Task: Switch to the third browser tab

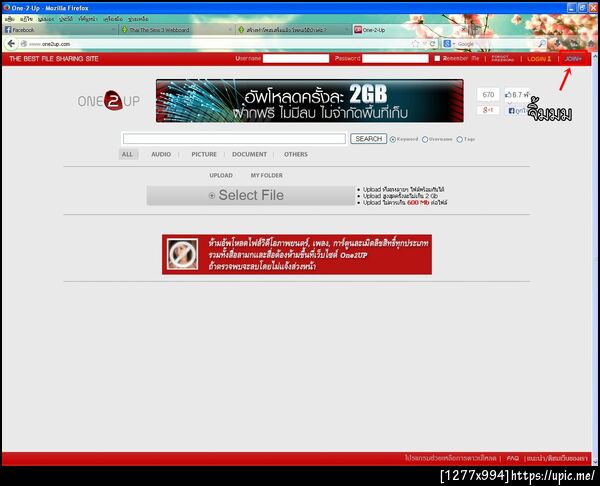Action: [294, 29]
